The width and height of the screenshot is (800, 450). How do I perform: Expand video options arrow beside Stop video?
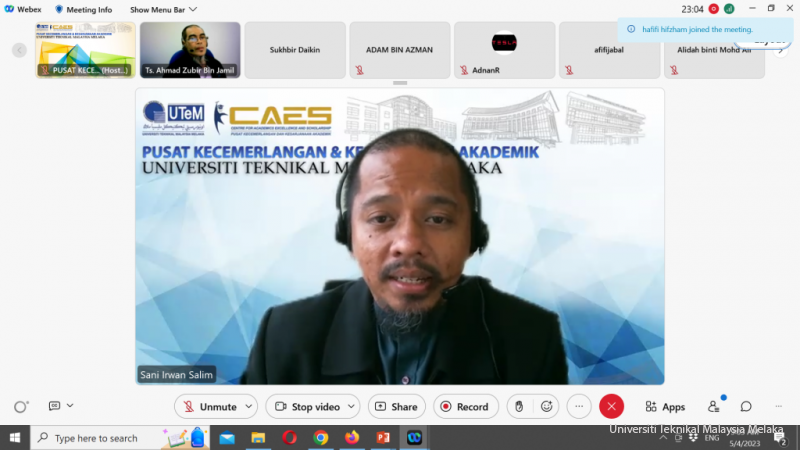click(x=351, y=407)
